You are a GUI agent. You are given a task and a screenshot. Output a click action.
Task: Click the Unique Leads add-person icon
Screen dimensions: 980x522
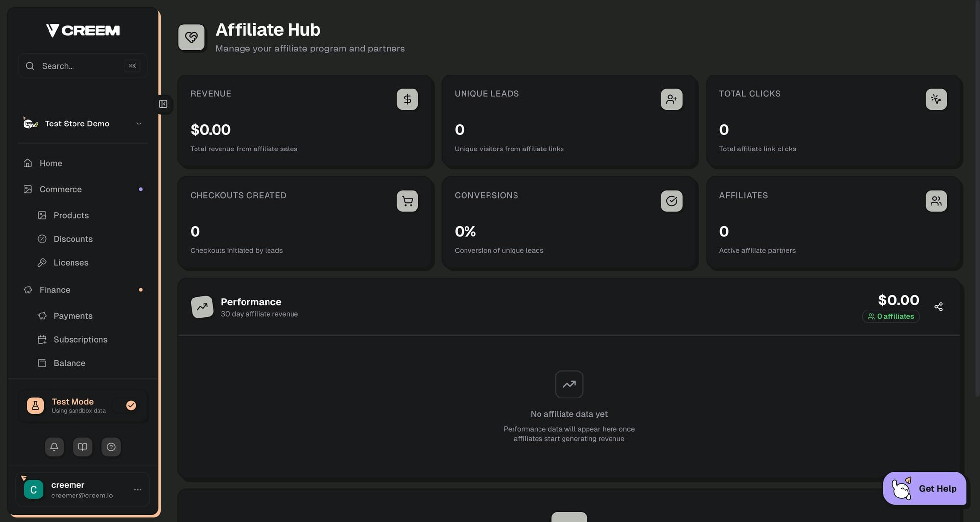click(x=671, y=99)
